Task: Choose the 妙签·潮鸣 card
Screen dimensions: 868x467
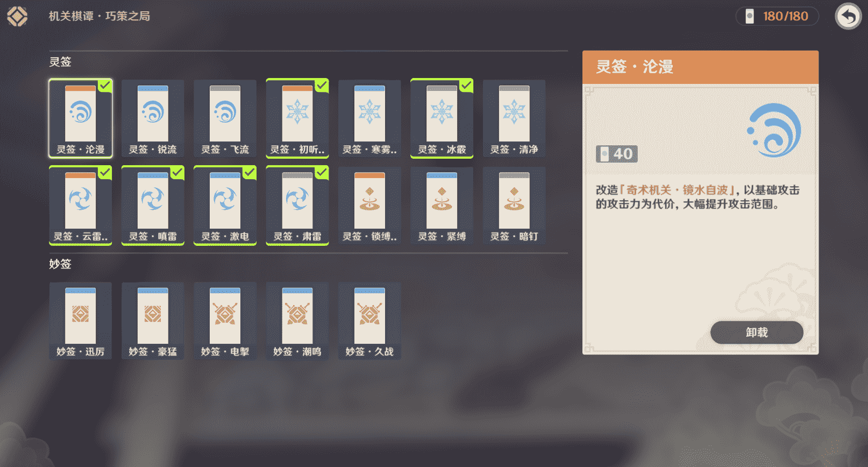Action: [x=297, y=321]
